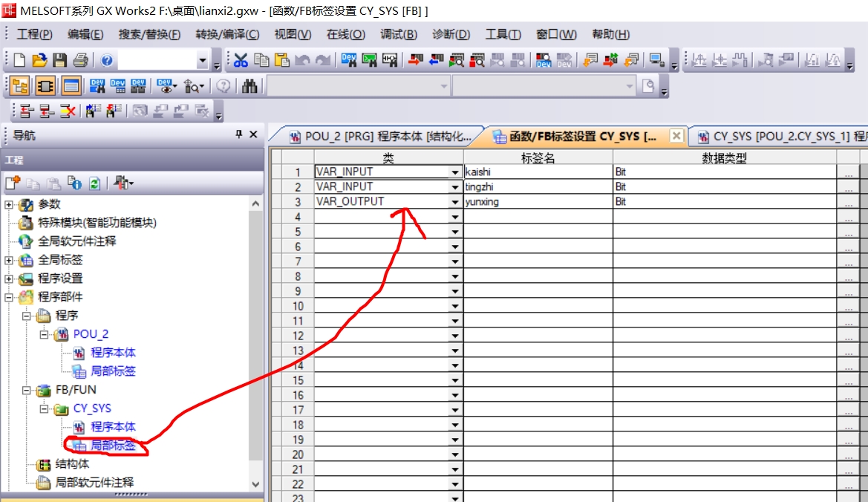868x502 pixels.
Task: Pin the 导航 navigation panel
Action: (239, 134)
